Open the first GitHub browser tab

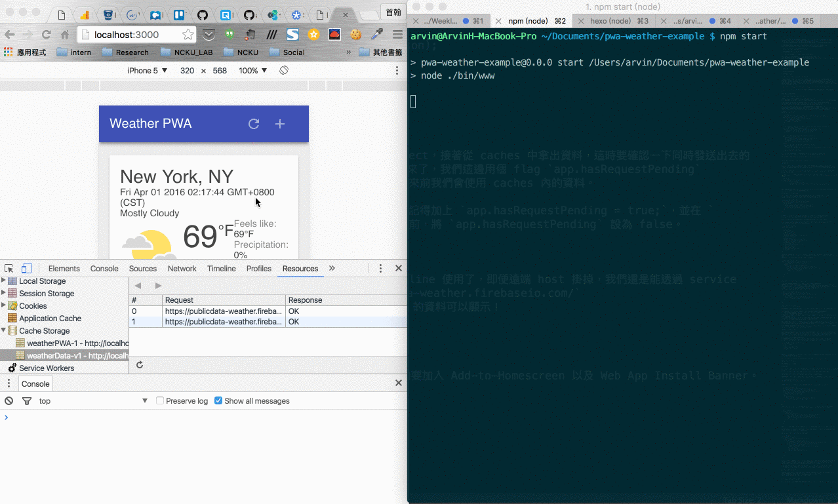coord(203,14)
